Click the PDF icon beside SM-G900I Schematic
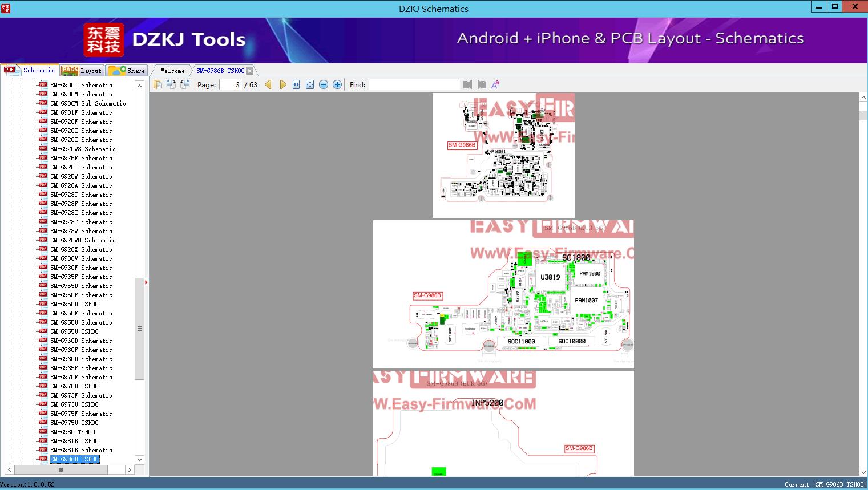This screenshot has width=868, height=490. click(43, 84)
